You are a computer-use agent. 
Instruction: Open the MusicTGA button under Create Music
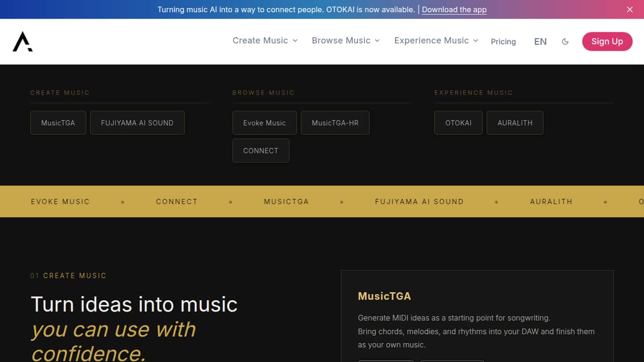[x=58, y=123]
